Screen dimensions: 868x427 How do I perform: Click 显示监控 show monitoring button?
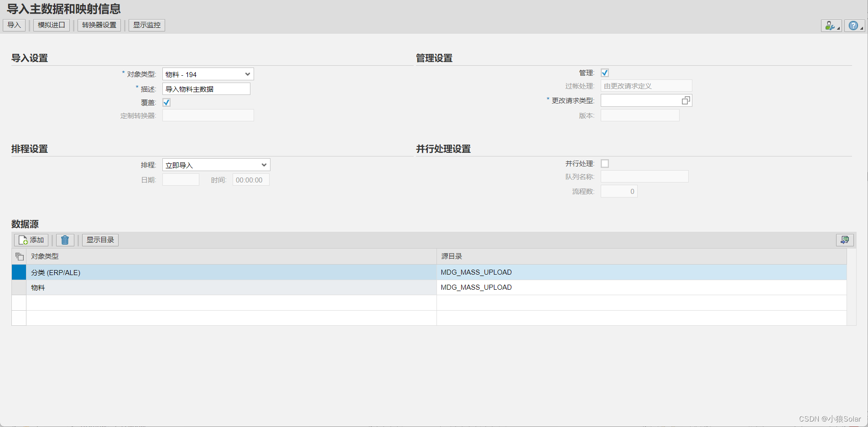[147, 25]
